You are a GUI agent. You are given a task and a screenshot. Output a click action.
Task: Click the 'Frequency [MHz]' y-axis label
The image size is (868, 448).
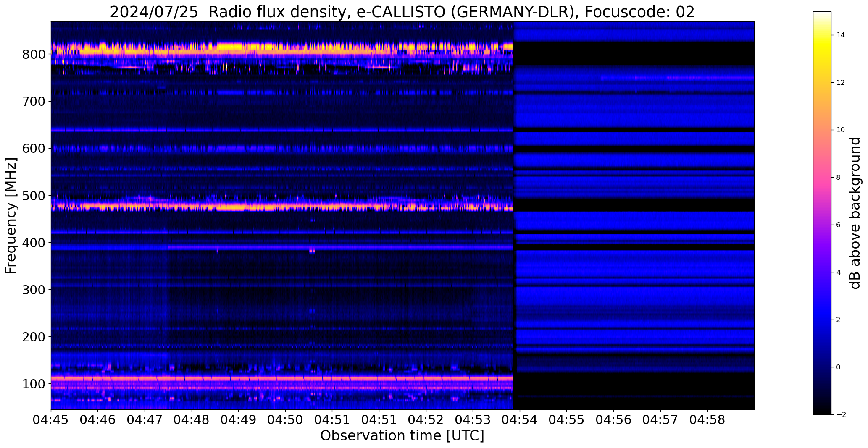11,216
